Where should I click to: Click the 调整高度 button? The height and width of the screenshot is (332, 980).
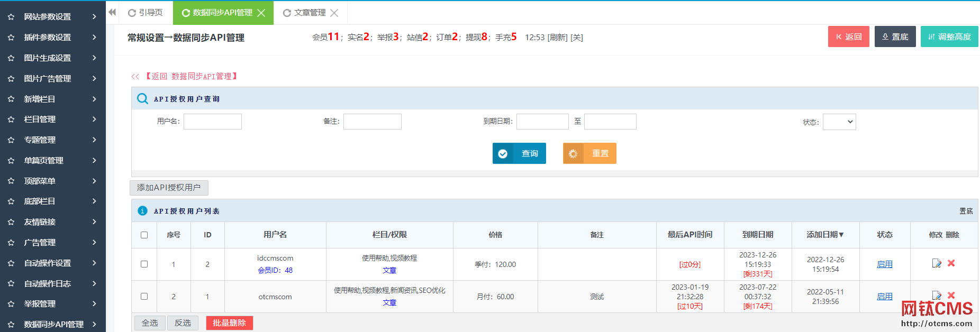coord(949,36)
